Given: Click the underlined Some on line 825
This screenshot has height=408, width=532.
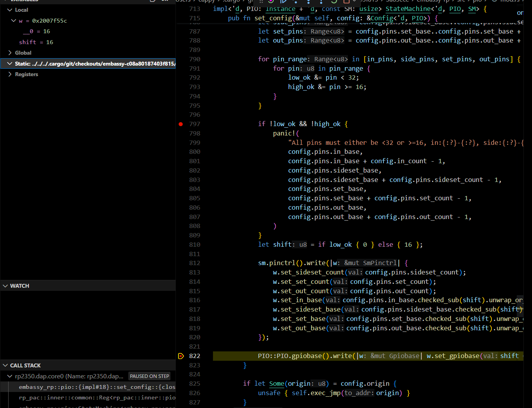Looking at the screenshot, I should pyautogui.click(x=277, y=384).
